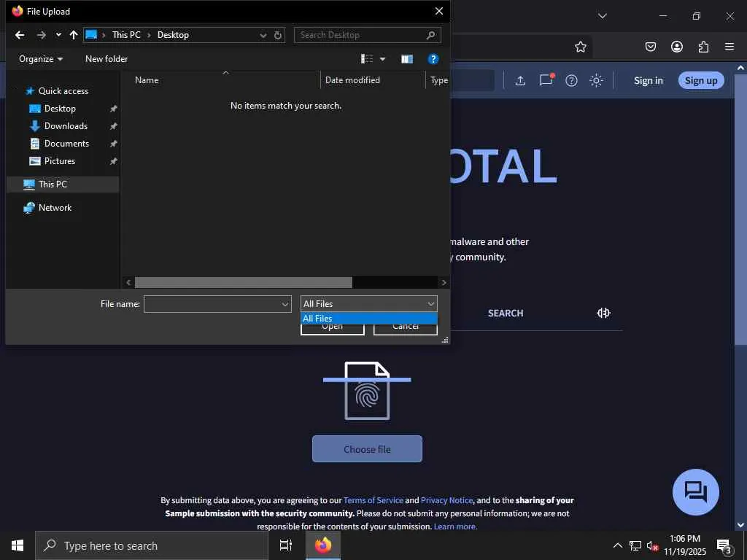
Task: Open the Firefox account icon
Action: point(676,47)
